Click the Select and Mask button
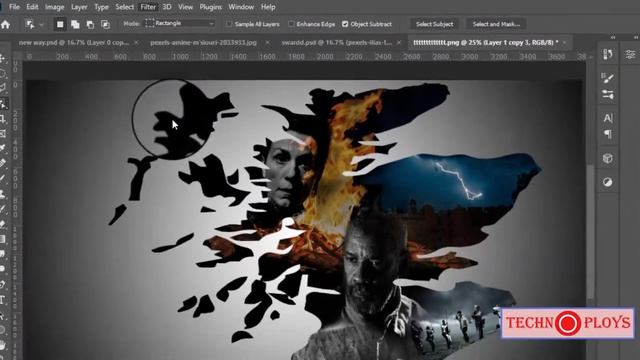This screenshot has height=360, width=640. (x=496, y=24)
